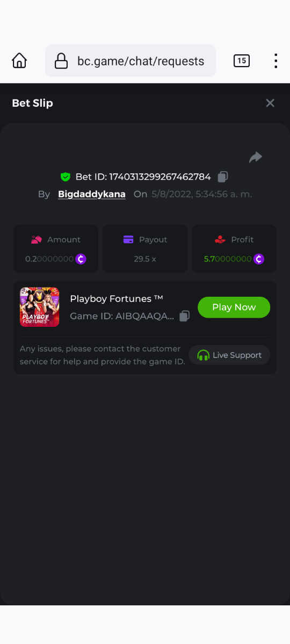
Task: Tap the Profit currency coin icon
Action: click(259, 259)
